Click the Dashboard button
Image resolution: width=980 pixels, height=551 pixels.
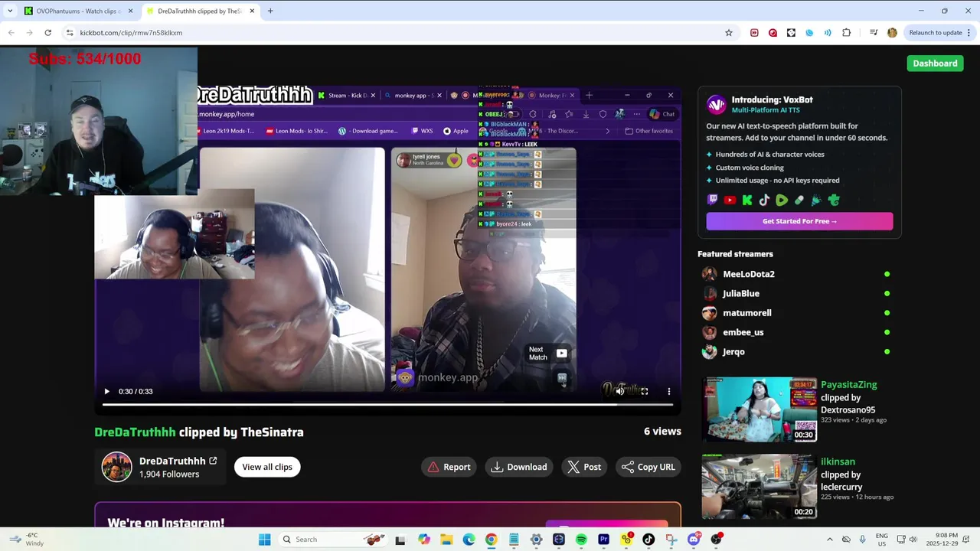pyautogui.click(x=935, y=64)
